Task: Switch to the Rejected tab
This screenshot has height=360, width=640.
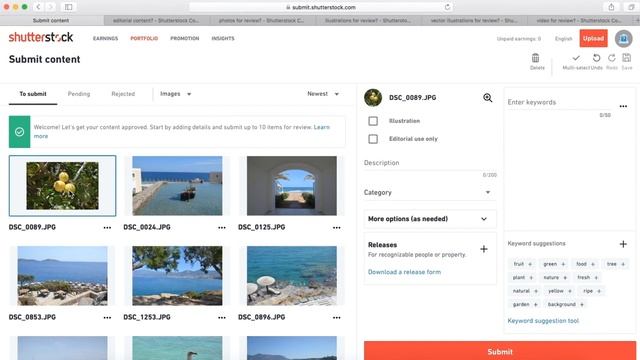Action: pyautogui.click(x=123, y=94)
